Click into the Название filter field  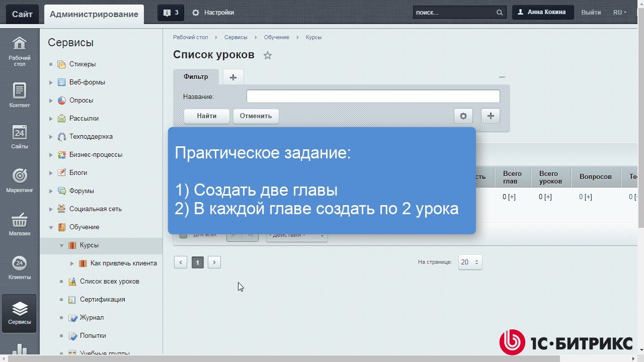[373, 97]
